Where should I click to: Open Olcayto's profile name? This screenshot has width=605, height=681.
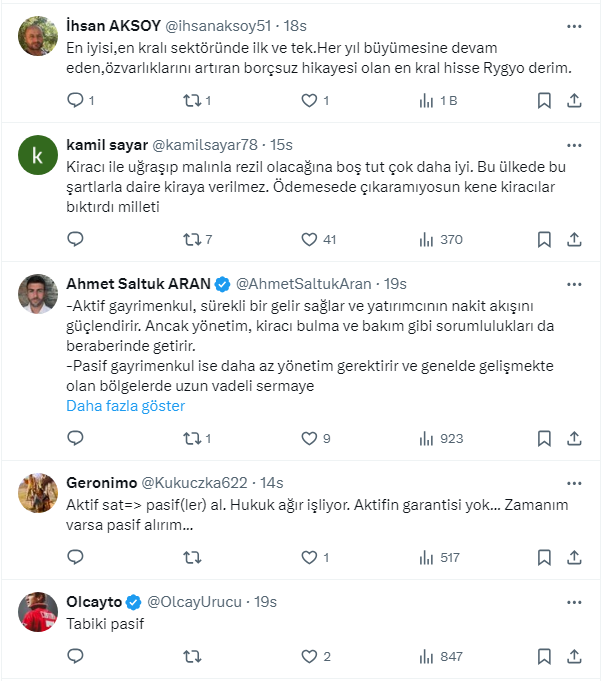pos(94,602)
